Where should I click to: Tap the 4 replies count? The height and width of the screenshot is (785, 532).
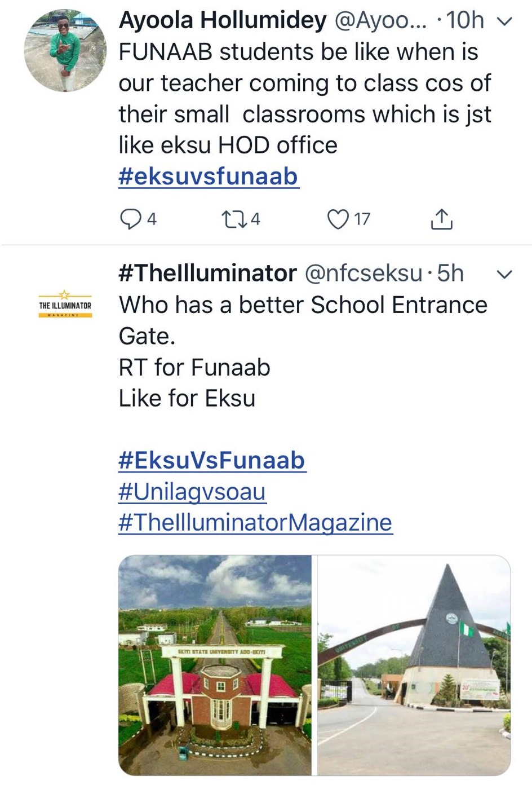[152, 219]
